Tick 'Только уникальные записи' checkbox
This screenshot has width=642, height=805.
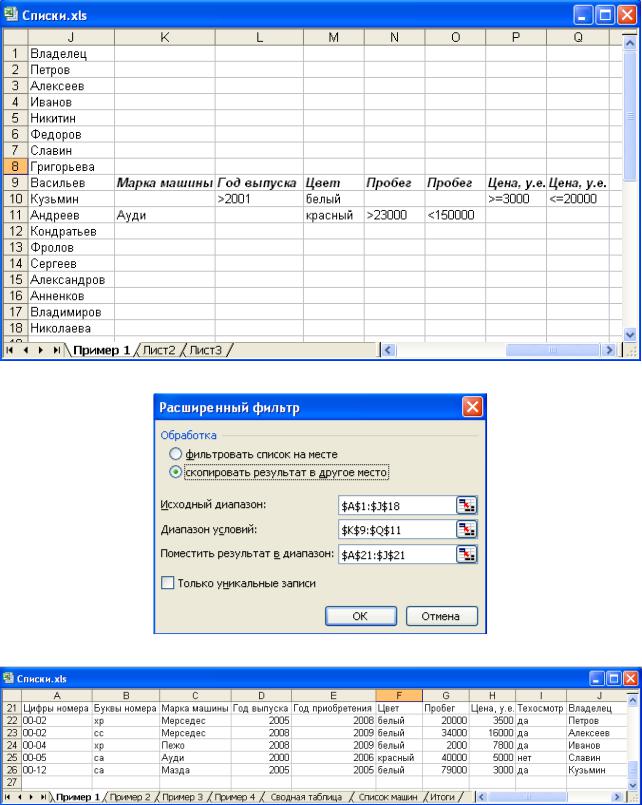[x=167, y=583]
